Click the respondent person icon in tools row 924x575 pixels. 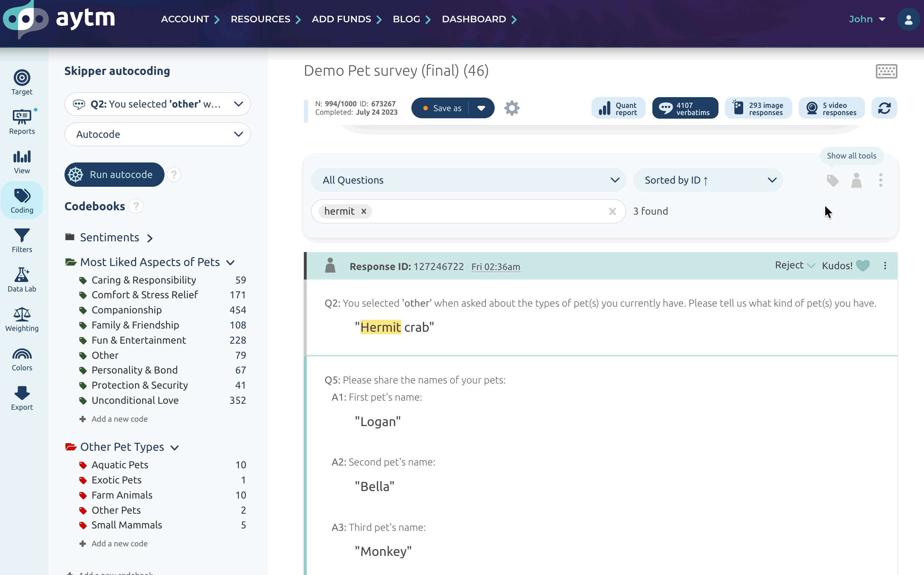(856, 180)
